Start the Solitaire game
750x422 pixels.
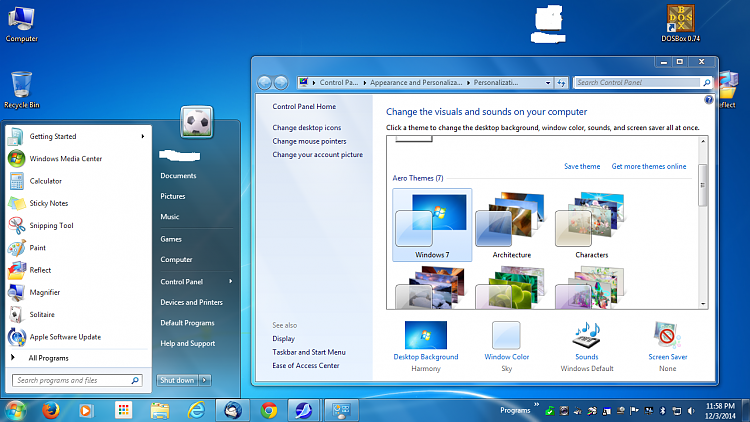[x=77, y=314]
